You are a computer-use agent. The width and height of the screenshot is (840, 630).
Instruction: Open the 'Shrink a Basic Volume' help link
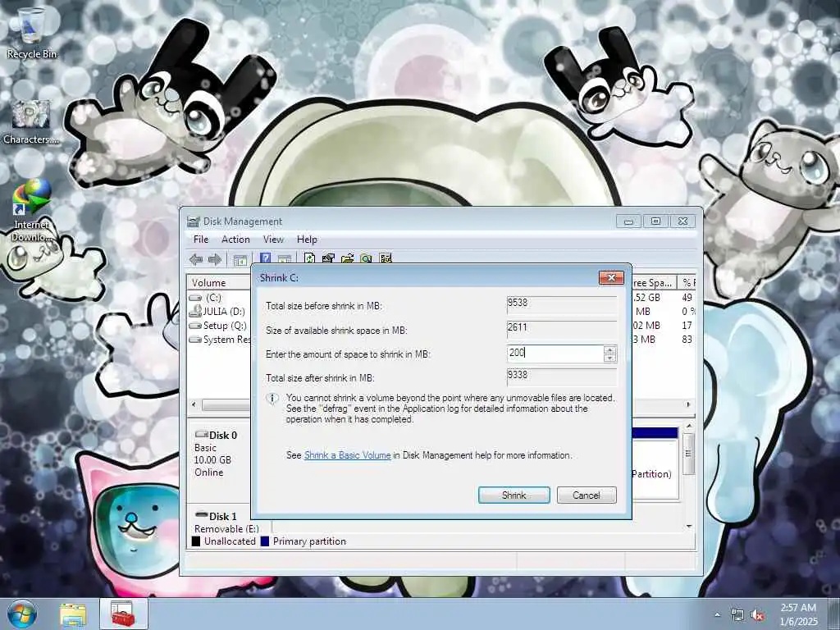click(x=347, y=455)
